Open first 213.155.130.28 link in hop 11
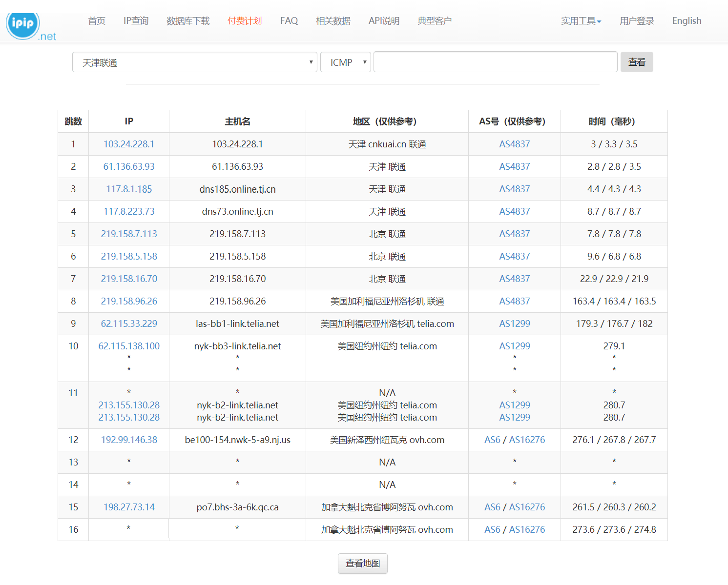Viewport: 728px width, 585px height. [129, 405]
